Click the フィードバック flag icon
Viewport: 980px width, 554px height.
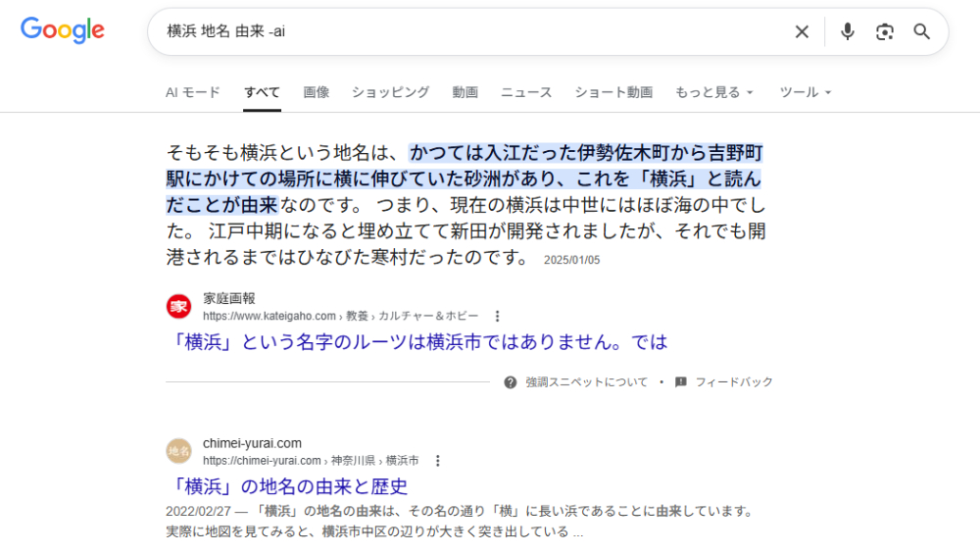click(x=681, y=382)
